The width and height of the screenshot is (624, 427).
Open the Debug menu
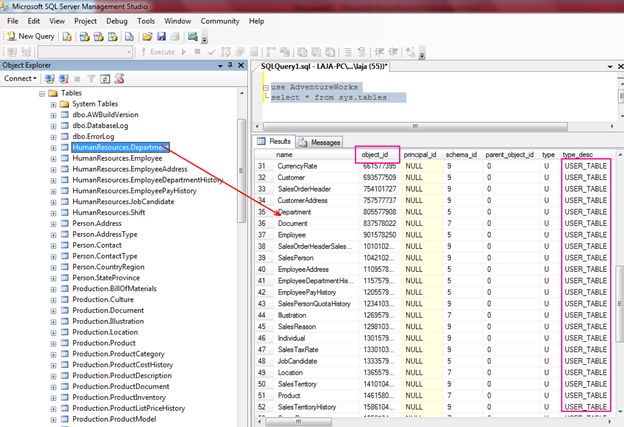pos(116,20)
